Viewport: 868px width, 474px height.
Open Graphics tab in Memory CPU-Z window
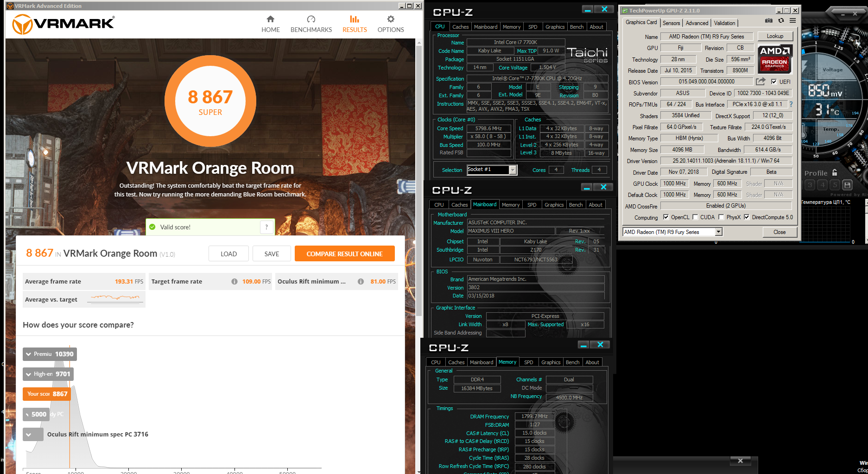pyautogui.click(x=551, y=362)
